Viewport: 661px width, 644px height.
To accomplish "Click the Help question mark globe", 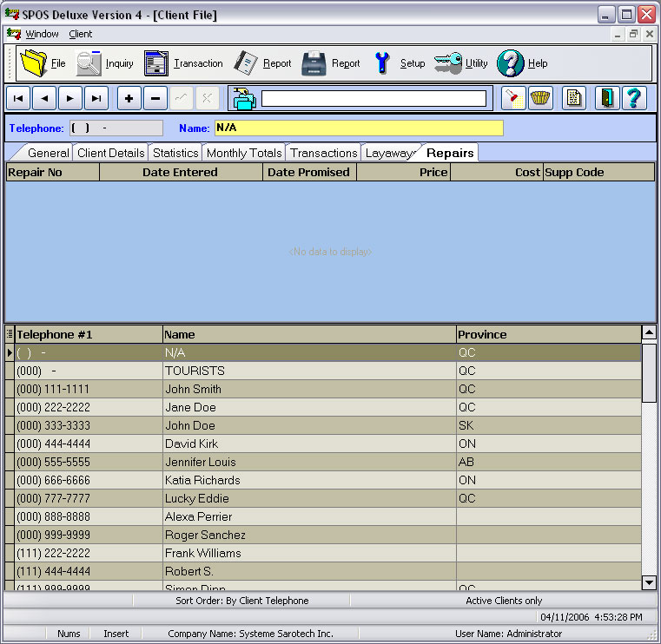I will (511, 63).
